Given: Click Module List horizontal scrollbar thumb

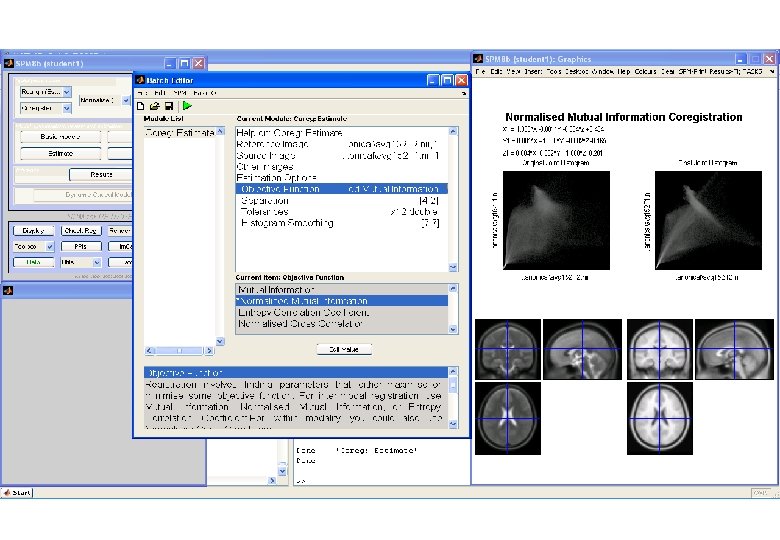Looking at the screenshot, I should tap(180, 351).
